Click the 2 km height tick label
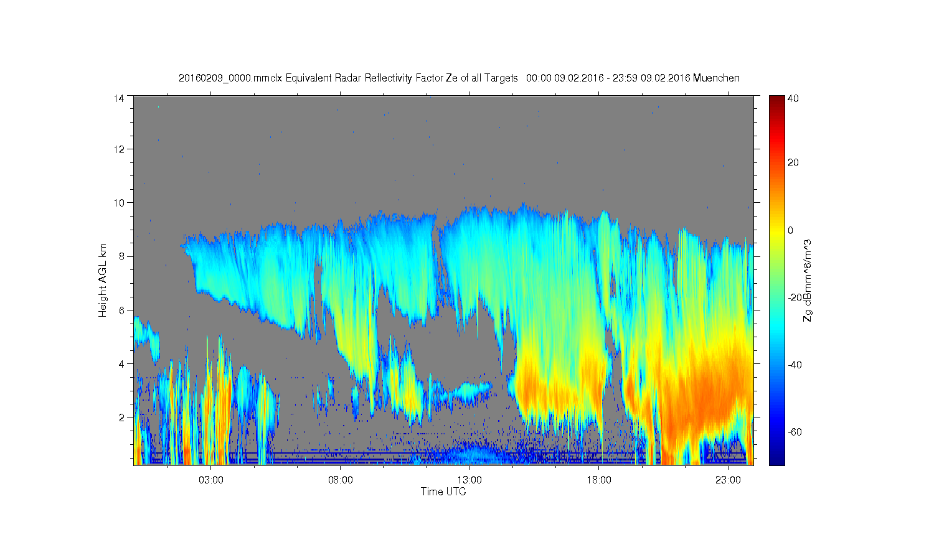934x560 pixels. click(121, 418)
